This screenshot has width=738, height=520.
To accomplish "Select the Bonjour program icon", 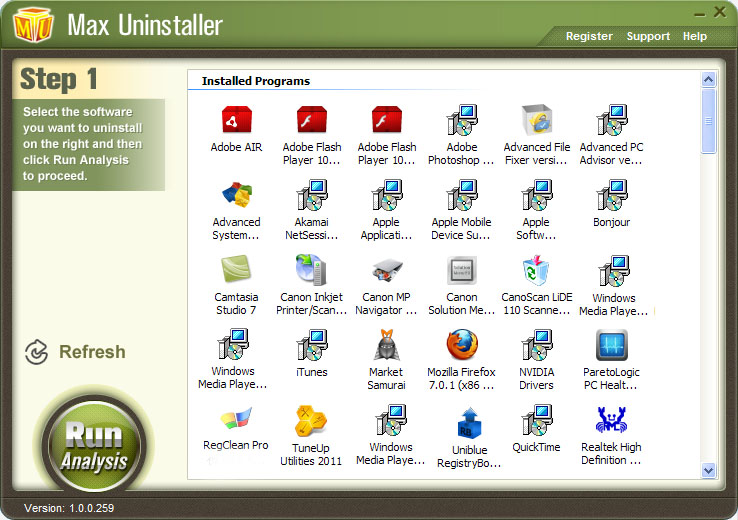I will (x=612, y=195).
